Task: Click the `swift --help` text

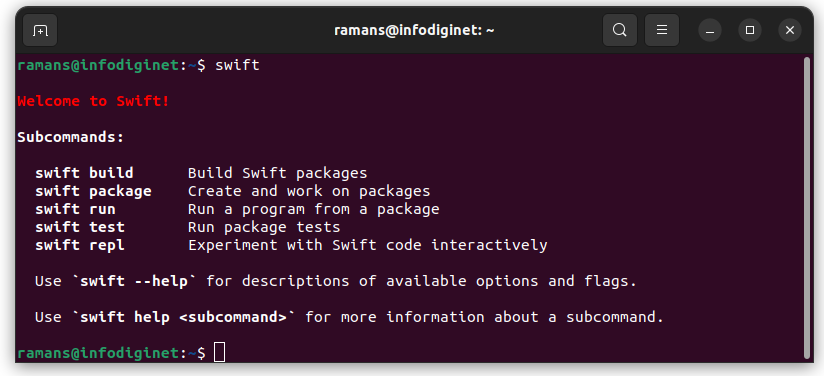Action: click(x=134, y=281)
